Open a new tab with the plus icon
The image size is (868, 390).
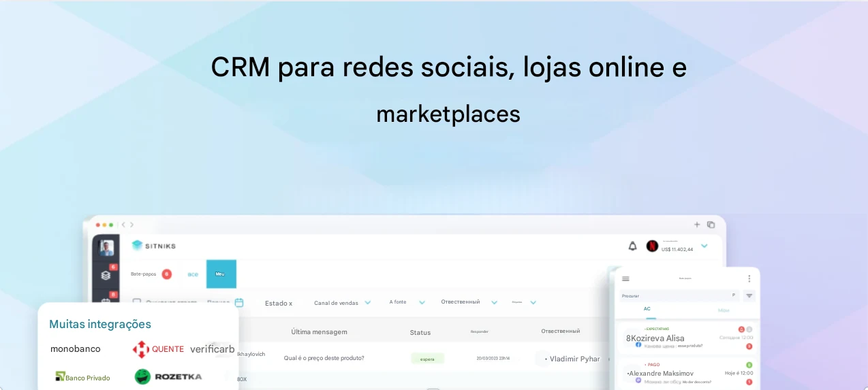click(x=697, y=225)
